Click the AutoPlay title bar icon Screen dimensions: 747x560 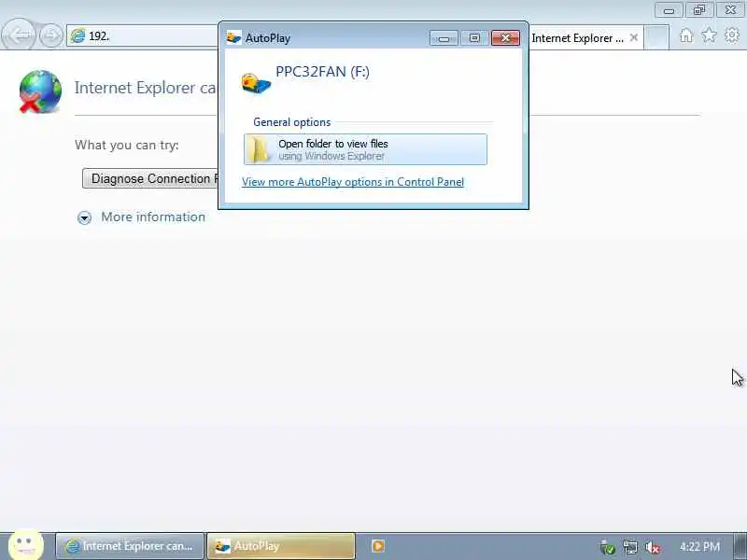pos(233,37)
